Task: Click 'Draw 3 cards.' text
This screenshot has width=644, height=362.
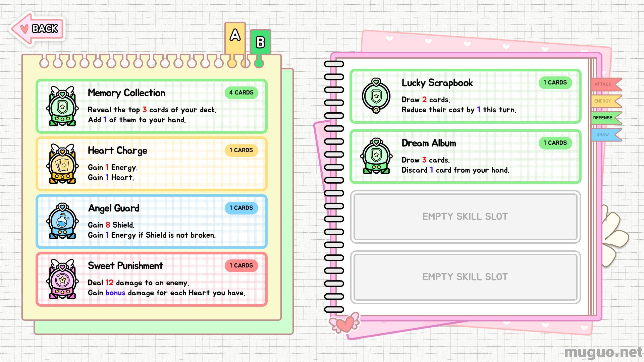Action: point(426,160)
